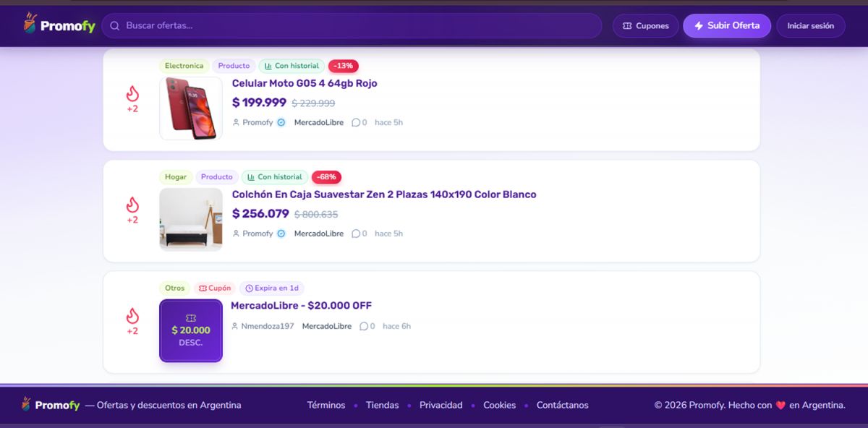Viewport: 868px width, 428px height.
Task: Open Colchón Suavestar mattress thumbnail
Action: pyautogui.click(x=191, y=219)
